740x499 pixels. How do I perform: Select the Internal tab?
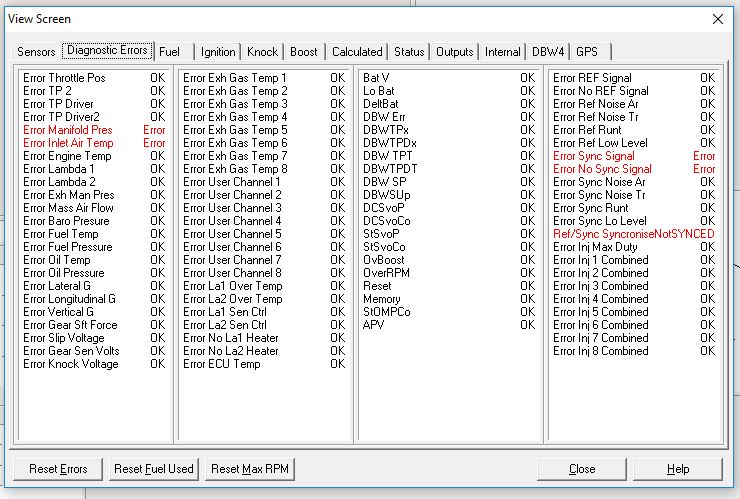pyautogui.click(x=503, y=52)
